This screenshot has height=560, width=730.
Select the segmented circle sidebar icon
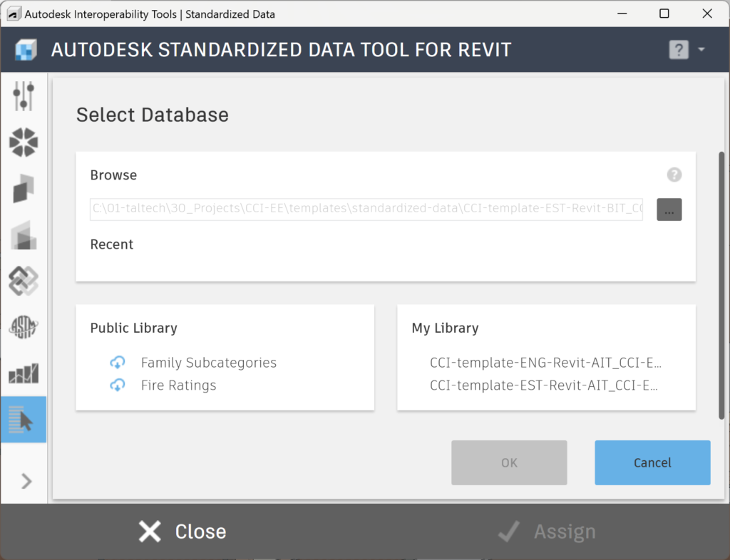point(24,142)
